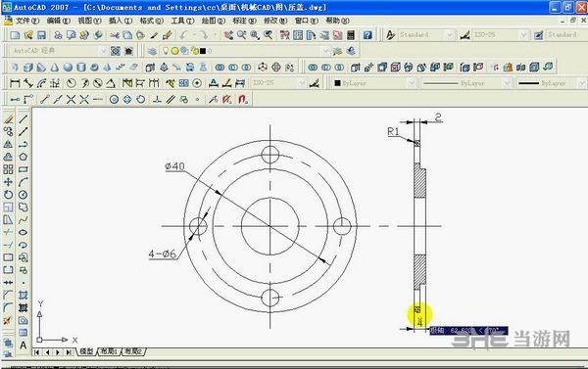Select the Ellipse draw tool
Image resolution: width=588 pixels, height=369 pixels.
[24, 232]
